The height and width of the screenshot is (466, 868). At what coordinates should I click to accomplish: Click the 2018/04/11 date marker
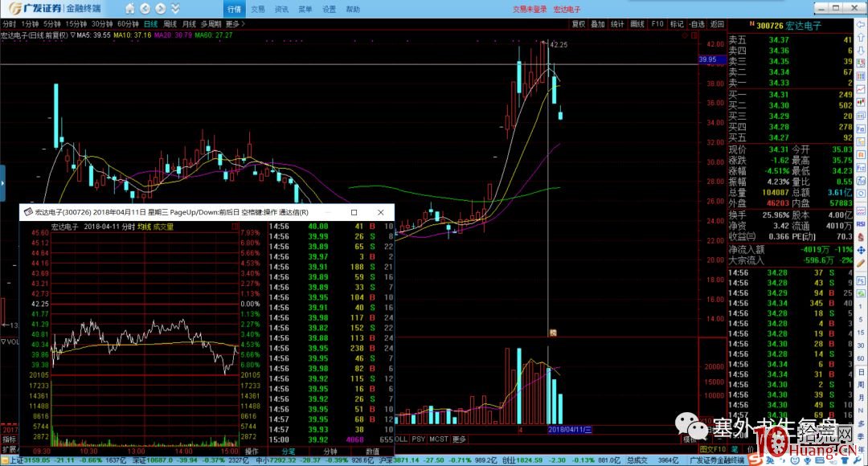570,430
